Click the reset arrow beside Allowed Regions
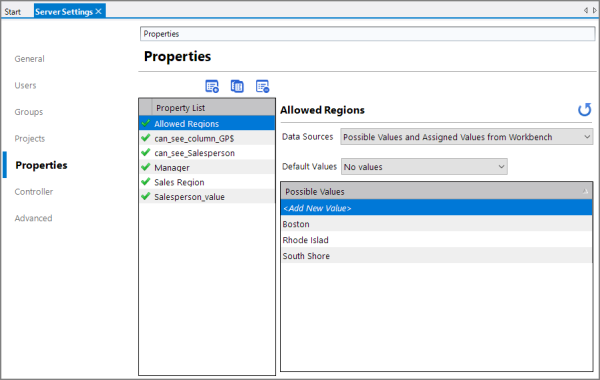Viewport: 600px width, 380px height. click(584, 110)
